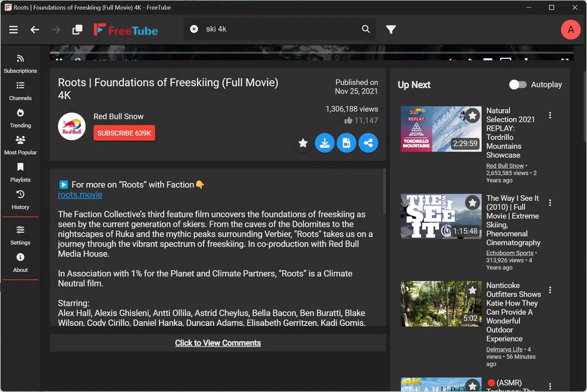Click the description panel scrollbar
587x392 pixels.
[384, 192]
